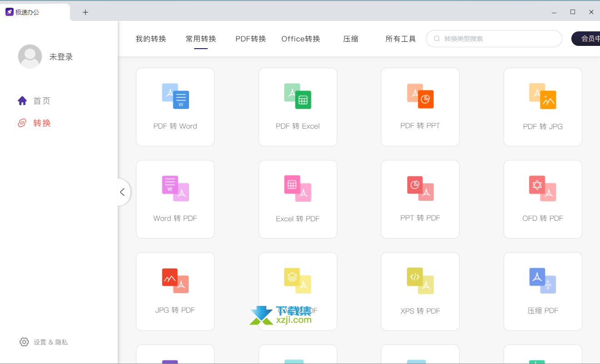Click the PDF 转 Word label
This screenshot has height=364, width=600.
(x=175, y=126)
